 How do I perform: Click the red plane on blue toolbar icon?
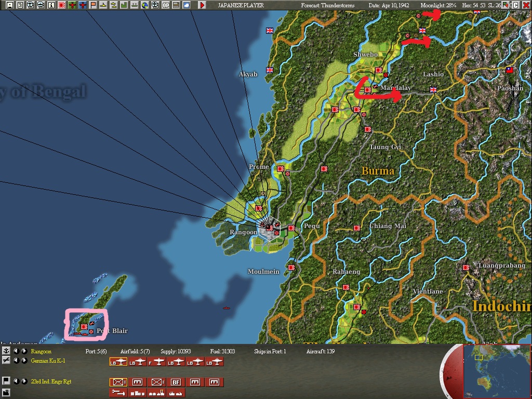point(83,5)
